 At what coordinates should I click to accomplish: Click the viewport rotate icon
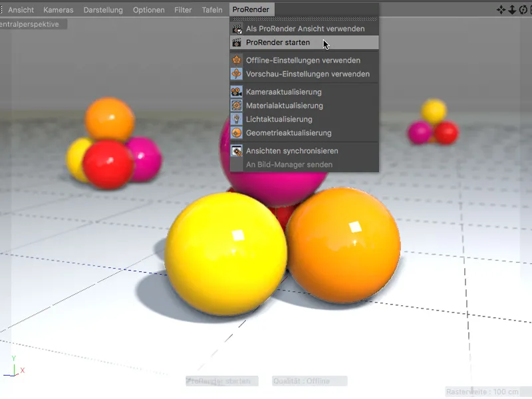(523, 10)
